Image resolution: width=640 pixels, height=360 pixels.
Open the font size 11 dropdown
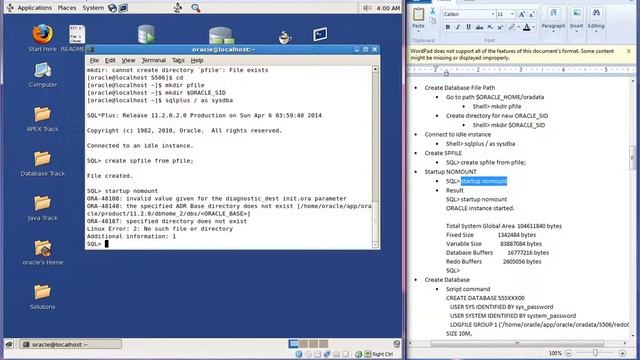coord(512,14)
